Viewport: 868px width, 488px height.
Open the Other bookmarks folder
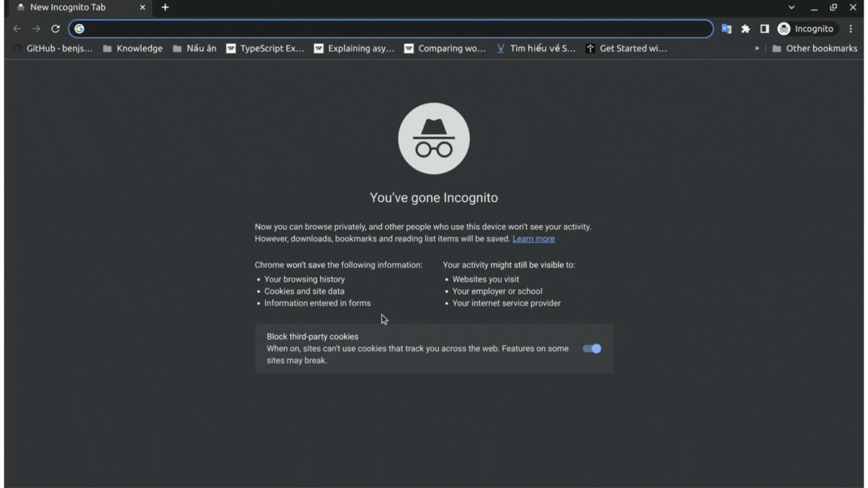(815, 49)
